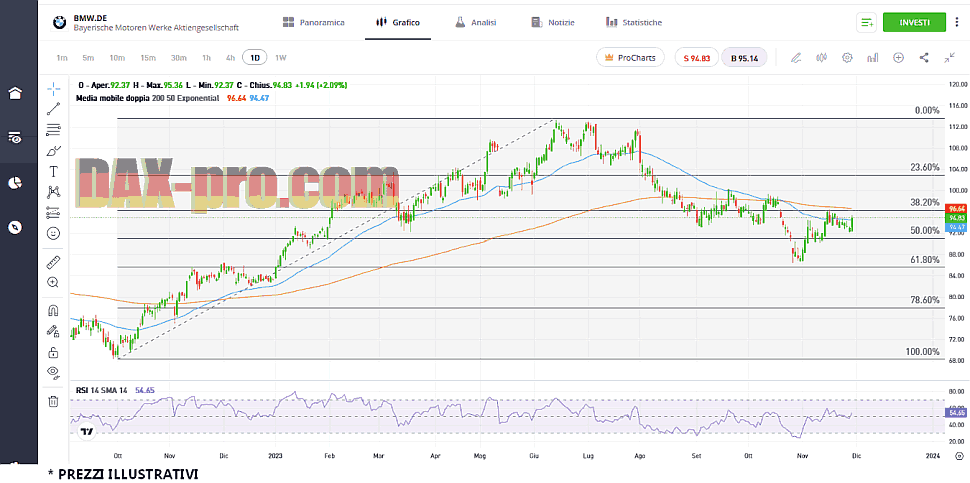Lock all drawing tools
Screen dimensions: 970x483
54,353
